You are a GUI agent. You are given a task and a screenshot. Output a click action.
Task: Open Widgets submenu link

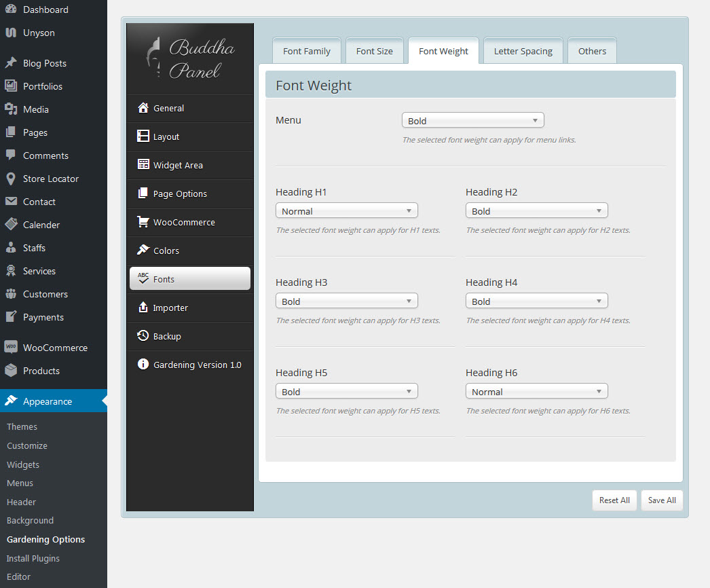[22, 465]
